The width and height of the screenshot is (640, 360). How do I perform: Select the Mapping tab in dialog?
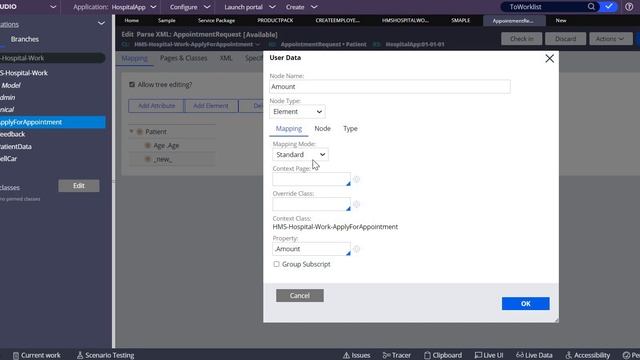click(289, 129)
